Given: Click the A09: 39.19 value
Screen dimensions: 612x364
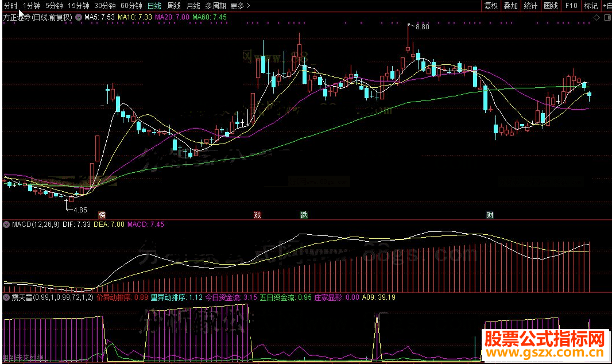Looking at the screenshot, I should tap(378, 297).
